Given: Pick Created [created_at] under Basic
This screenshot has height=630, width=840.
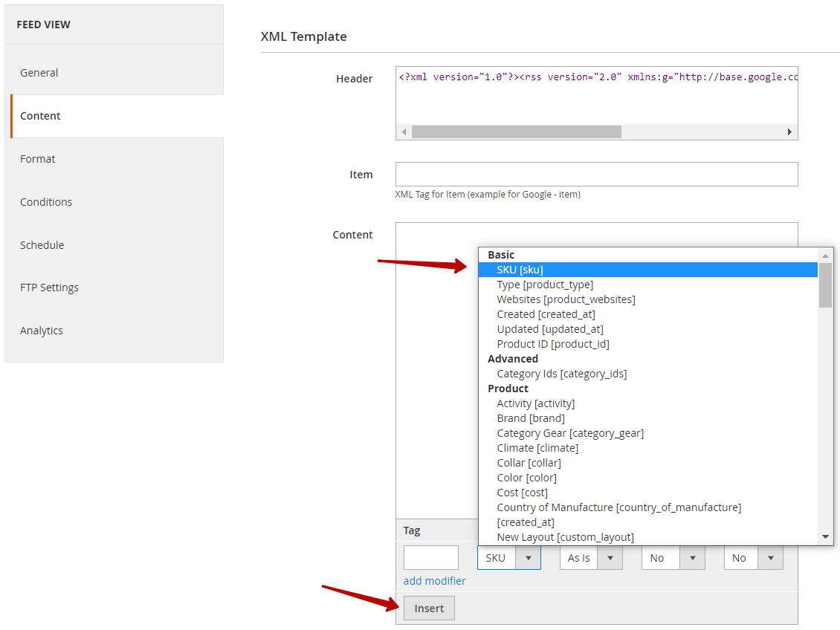Looking at the screenshot, I should tap(647, 314).
